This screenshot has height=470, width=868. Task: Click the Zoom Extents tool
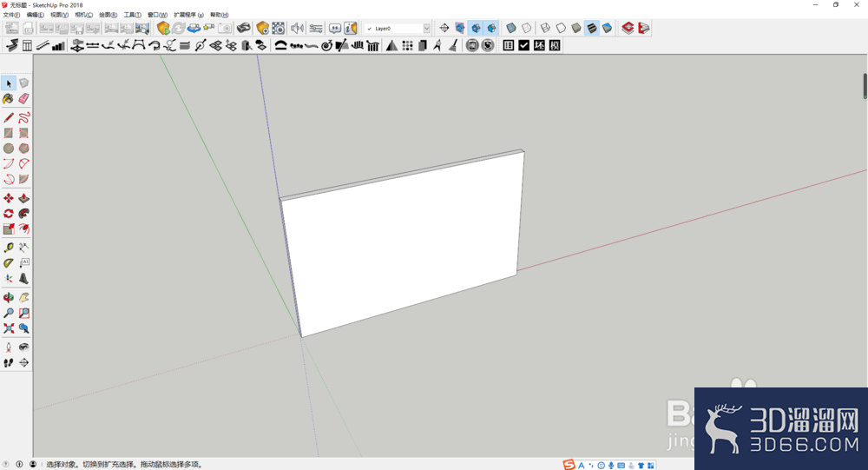(x=9, y=328)
